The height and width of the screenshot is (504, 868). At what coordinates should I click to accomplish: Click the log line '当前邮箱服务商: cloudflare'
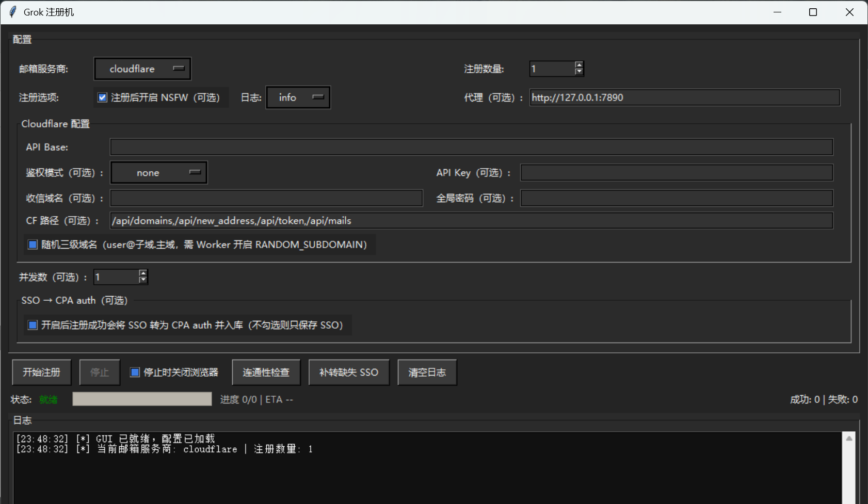[164, 449]
